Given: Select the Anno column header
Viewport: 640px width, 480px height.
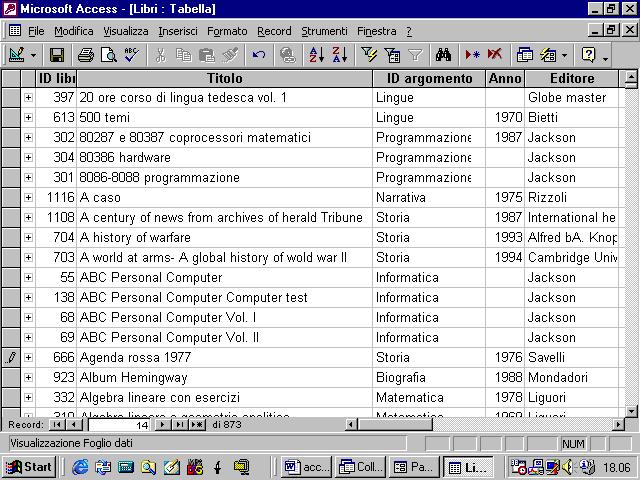Looking at the screenshot, I should pyautogui.click(x=505, y=78).
